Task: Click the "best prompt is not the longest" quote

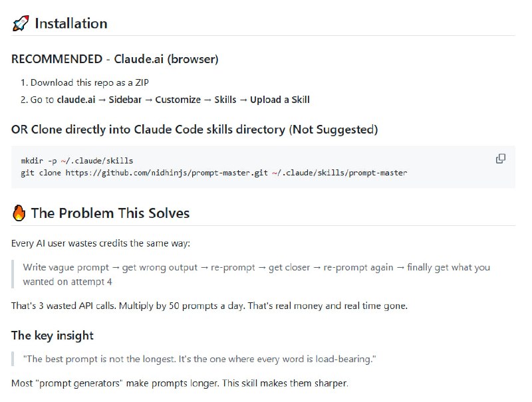Action: (199, 359)
